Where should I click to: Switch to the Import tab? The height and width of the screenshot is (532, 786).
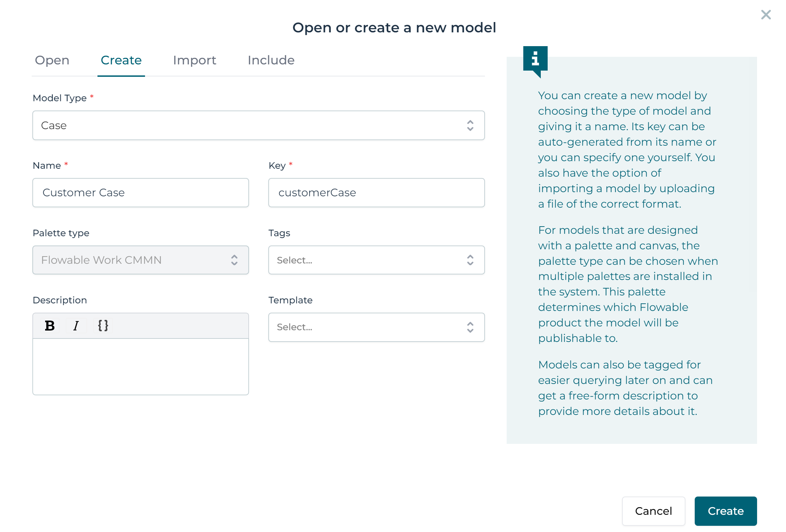coord(195,60)
